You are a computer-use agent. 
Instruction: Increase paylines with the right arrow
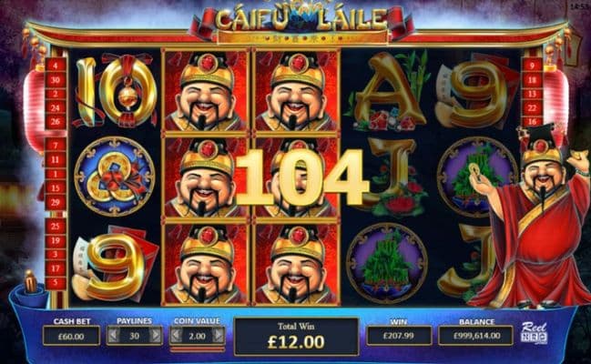[x=156, y=335]
